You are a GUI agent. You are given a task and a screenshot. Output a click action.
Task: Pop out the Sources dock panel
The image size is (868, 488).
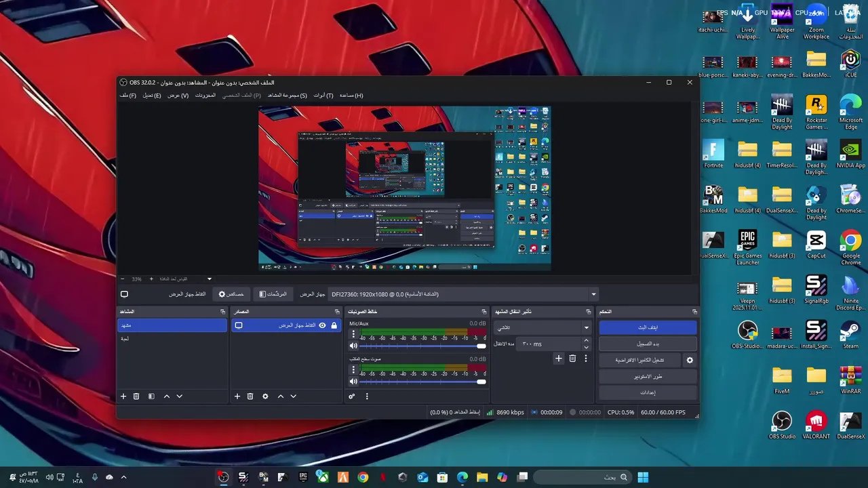pyautogui.click(x=337, y=312)
